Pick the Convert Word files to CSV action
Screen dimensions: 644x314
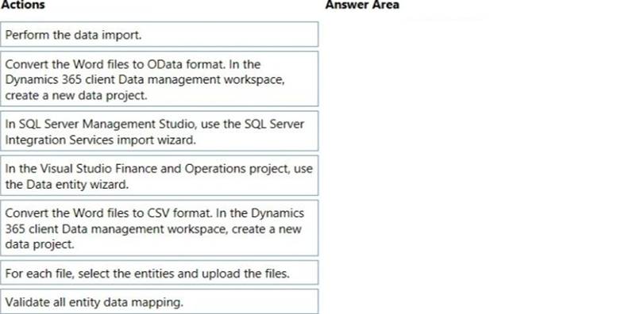(159, 228)
